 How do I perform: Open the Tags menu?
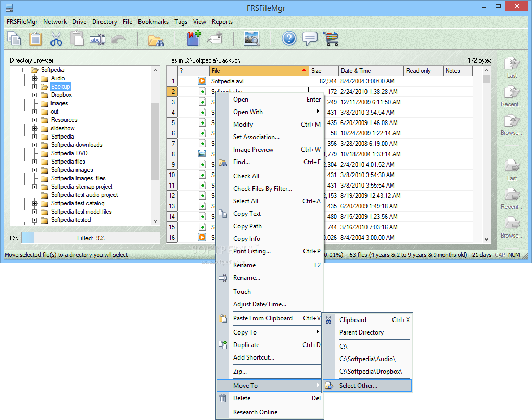181,22
